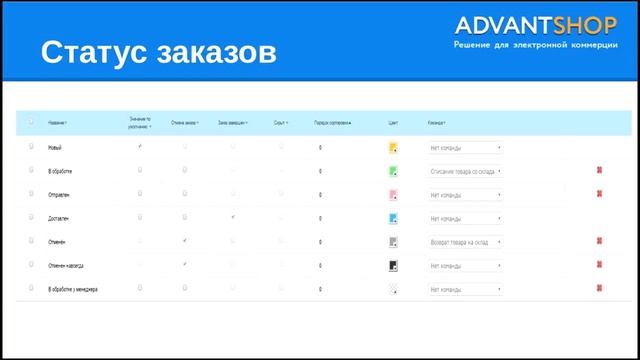
Task: Select the 'Доставлен' row checkbox
Action: point(31,217)
